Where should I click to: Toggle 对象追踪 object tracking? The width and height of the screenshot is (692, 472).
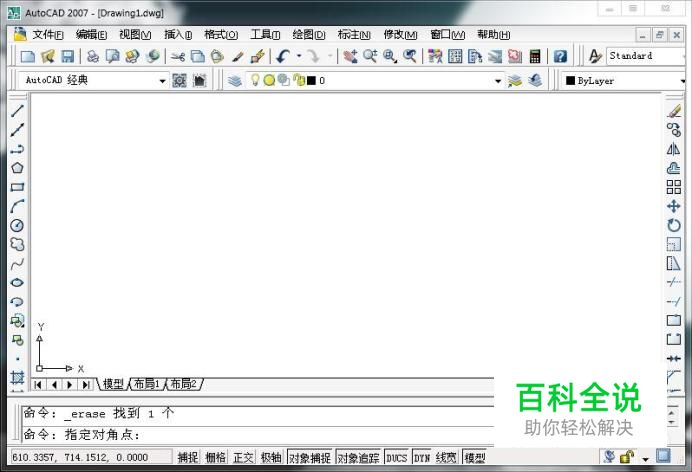click(358, 458)
